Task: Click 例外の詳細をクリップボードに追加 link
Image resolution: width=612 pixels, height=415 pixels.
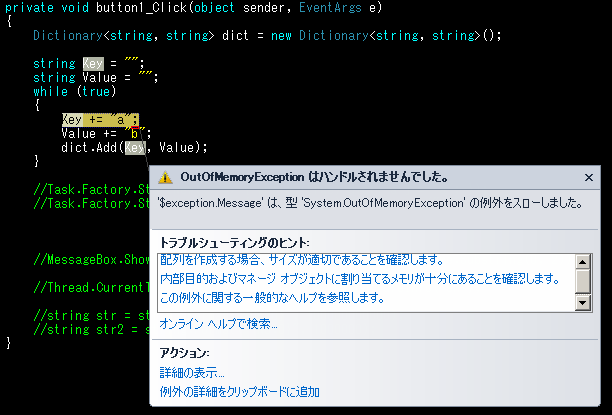Action: (239, 391)
